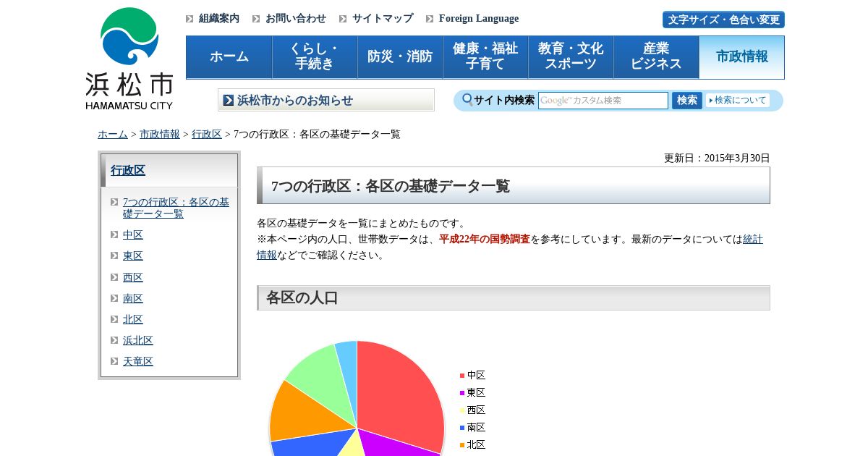Click the 北区 legend label

pos(476,444)
